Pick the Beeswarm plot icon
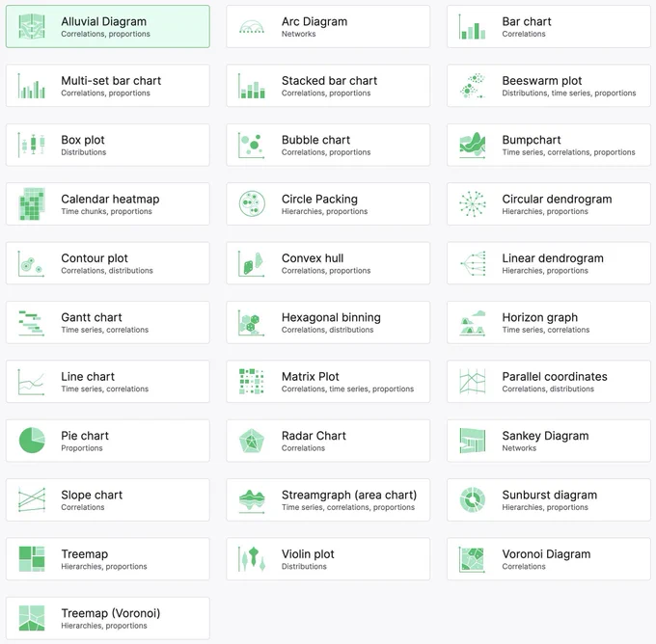Screen dimensions: 656x644 pos(473,86)
